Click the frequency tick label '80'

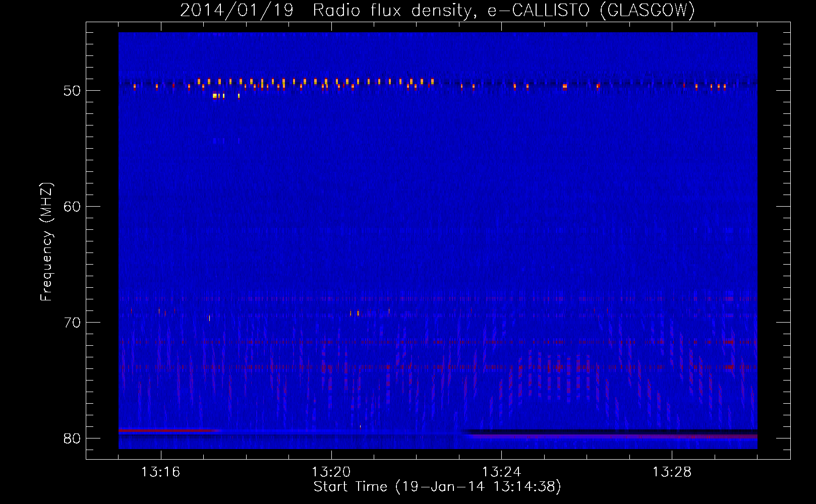click(x=72, y=438)
